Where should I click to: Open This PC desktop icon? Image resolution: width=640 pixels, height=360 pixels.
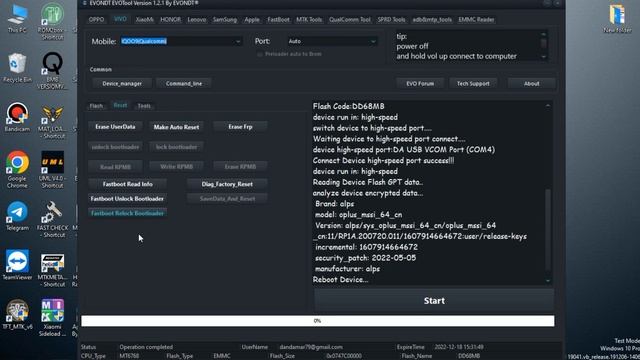[x=17, y=19]
